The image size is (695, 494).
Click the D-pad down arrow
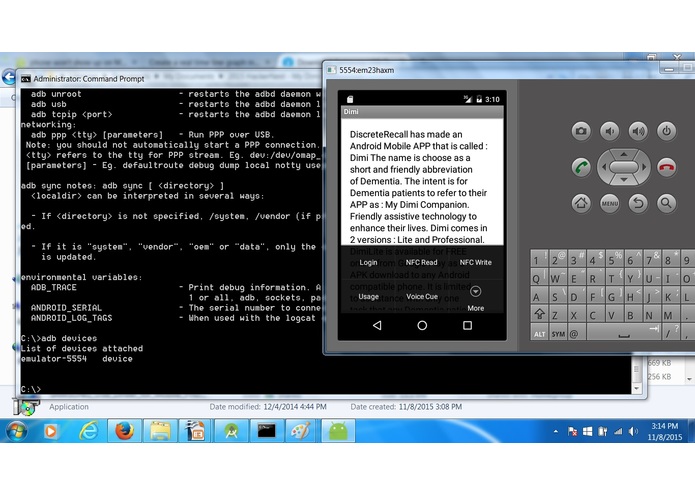pos(624,180)
